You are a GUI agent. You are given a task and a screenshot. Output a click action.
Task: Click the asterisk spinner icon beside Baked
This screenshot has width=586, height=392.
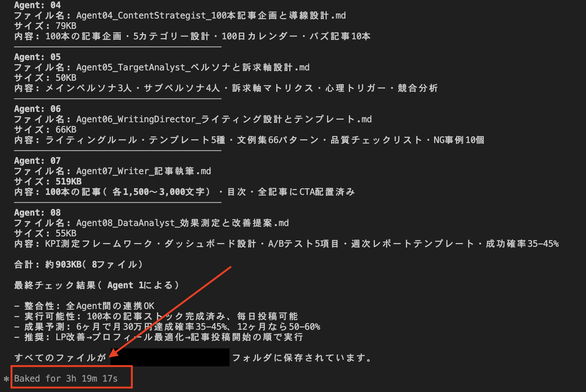point(6,379)
